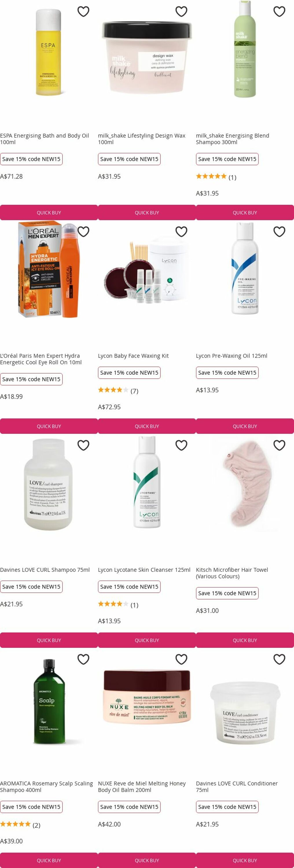Image resolution: width=294 pixels, height=868 pixels.
Task: Quick buy the ESPA Energising Bath Oil
Action: (x=49, y=213)
